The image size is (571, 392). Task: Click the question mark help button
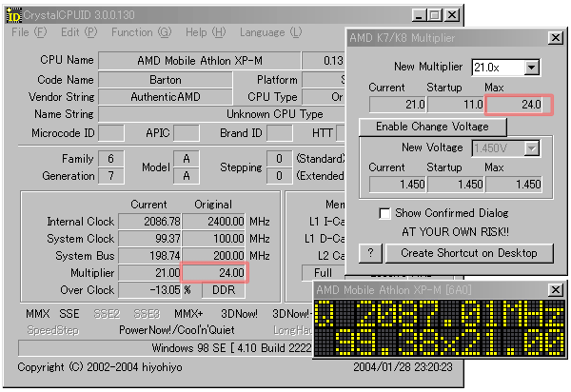click(x=370, y=252)
